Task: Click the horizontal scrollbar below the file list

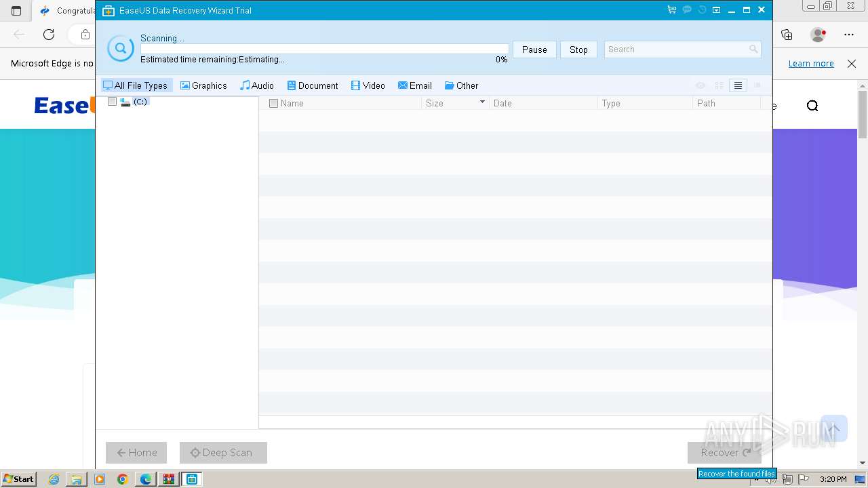Action: point(515,422)
